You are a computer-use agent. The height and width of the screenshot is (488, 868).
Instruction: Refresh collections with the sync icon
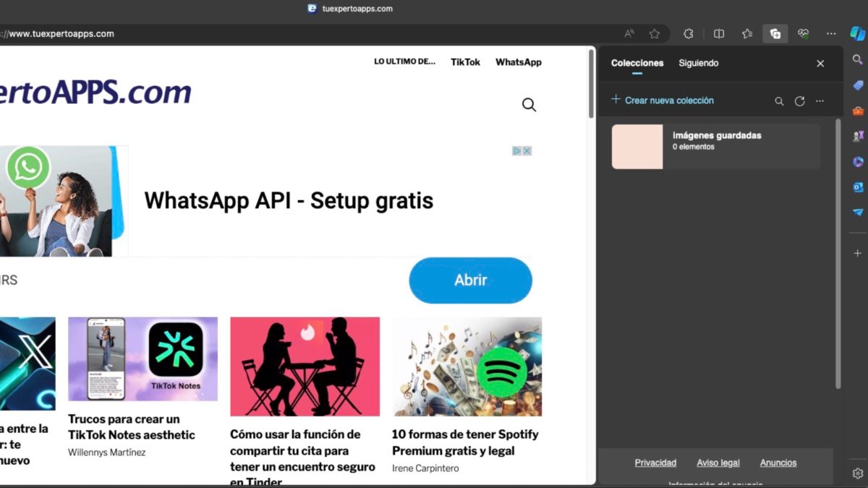(799, 101)
